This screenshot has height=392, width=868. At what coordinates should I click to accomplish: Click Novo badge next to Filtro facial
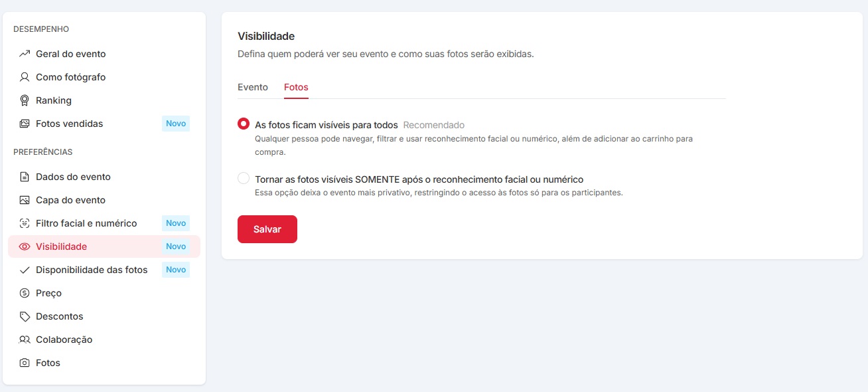(176, 223)
